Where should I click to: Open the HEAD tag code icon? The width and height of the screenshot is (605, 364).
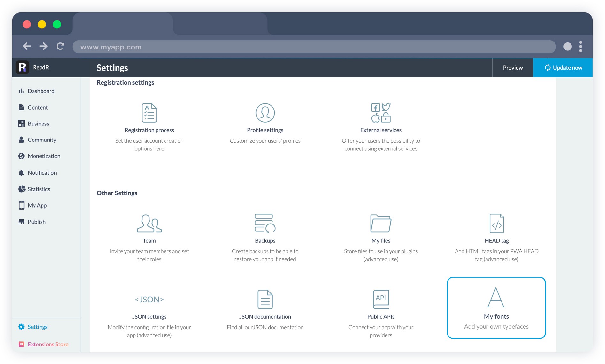click(x=496, y=223)
